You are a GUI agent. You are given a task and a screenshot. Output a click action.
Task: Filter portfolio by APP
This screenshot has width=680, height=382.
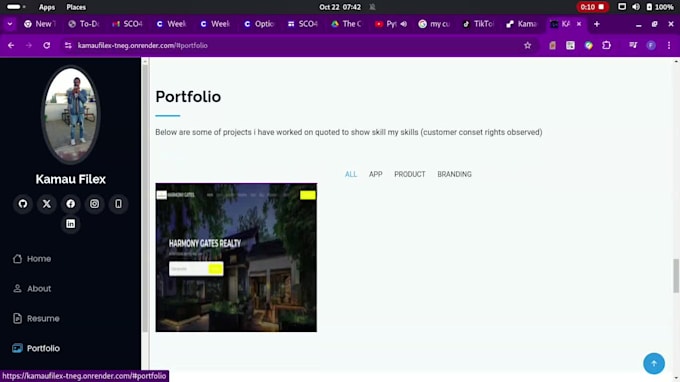click(x=376, y=174)
